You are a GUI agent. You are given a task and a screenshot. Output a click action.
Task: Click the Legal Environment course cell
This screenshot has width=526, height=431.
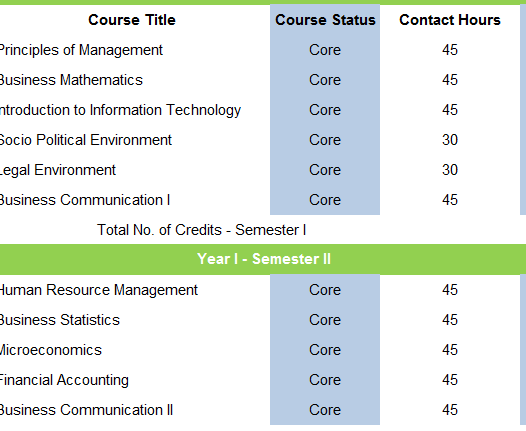134,170
